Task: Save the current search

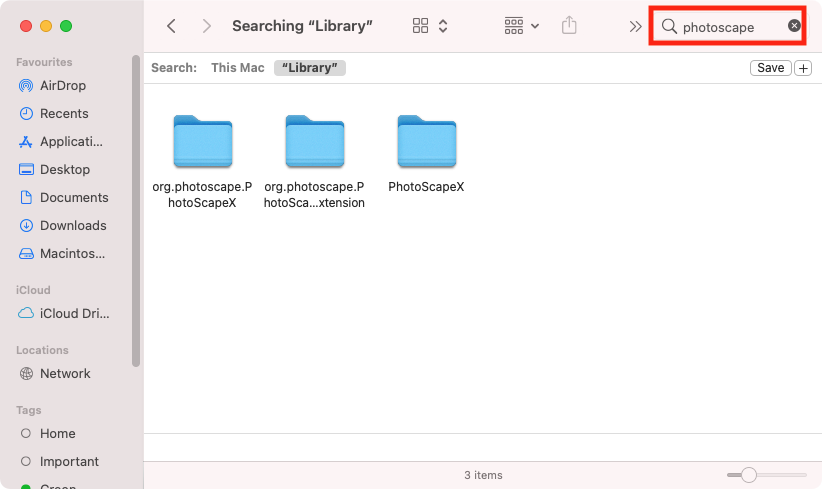Action: pyautogui.click(x=771, y=68)
